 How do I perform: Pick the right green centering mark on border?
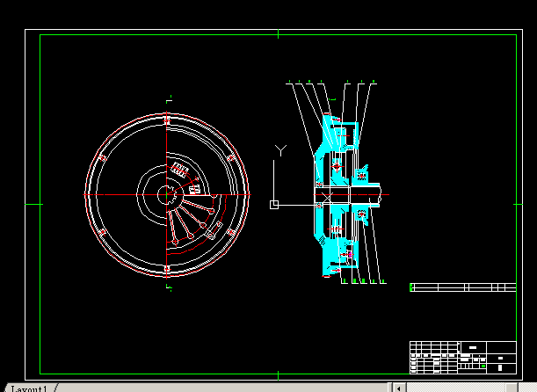(x=519, y=205)
